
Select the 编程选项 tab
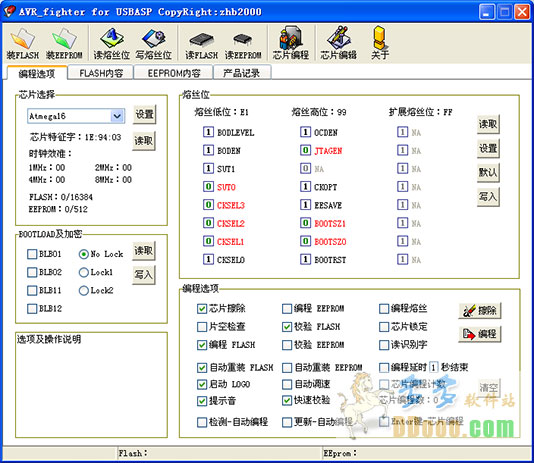point(36,73)
